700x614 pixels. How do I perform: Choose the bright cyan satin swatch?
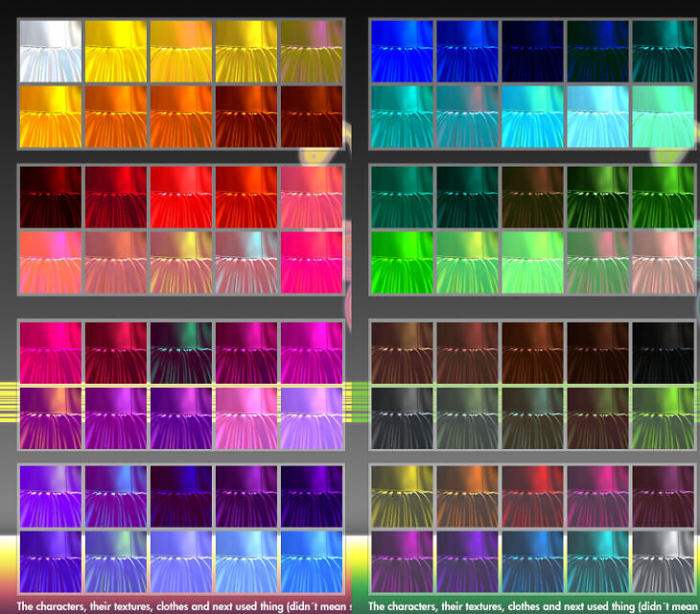(x=531, y=115)
